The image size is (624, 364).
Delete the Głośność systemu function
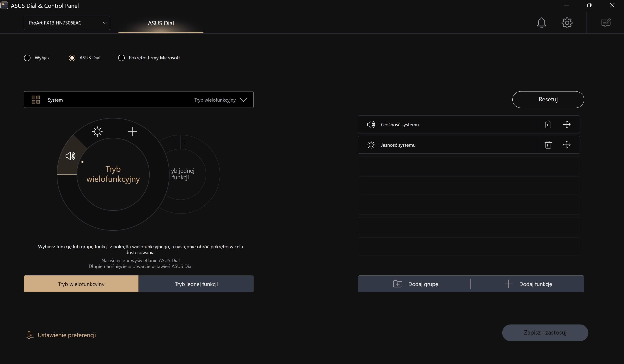(x=548, y=124)
